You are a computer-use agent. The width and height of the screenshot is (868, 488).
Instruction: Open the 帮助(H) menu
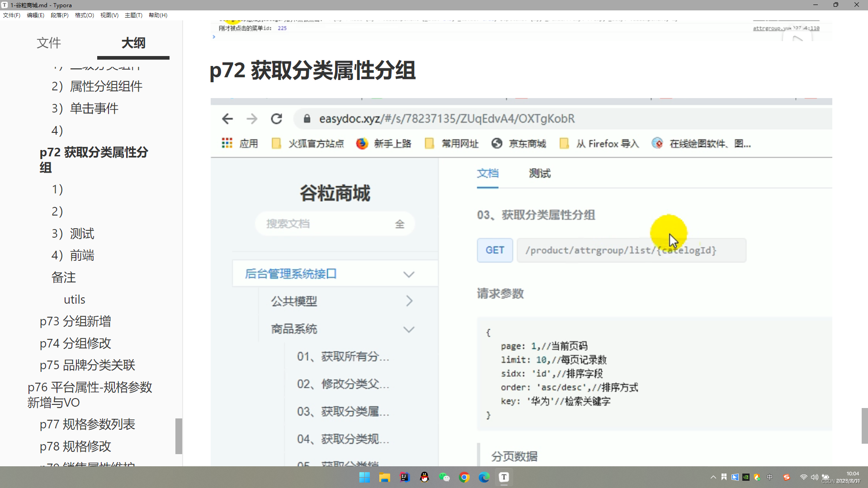[158, 15]
